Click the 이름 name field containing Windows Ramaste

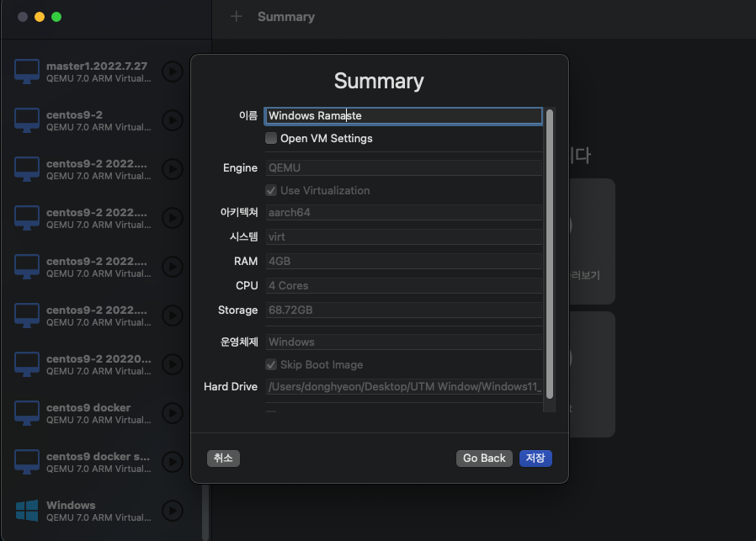(x=403, y=115)
